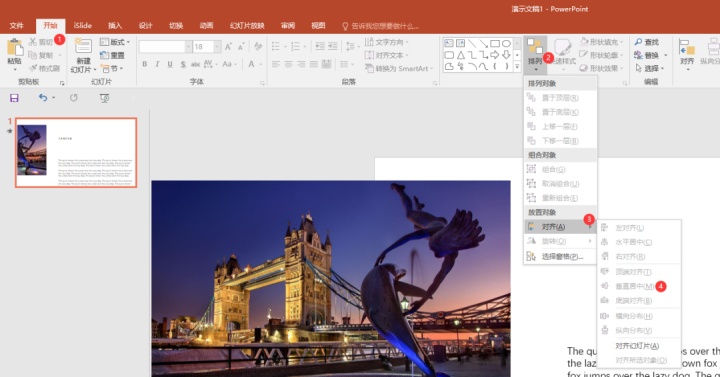Open the Section (节) dropdown
The width and height of the screenshot is (720, 377).
tap(112, 68)
